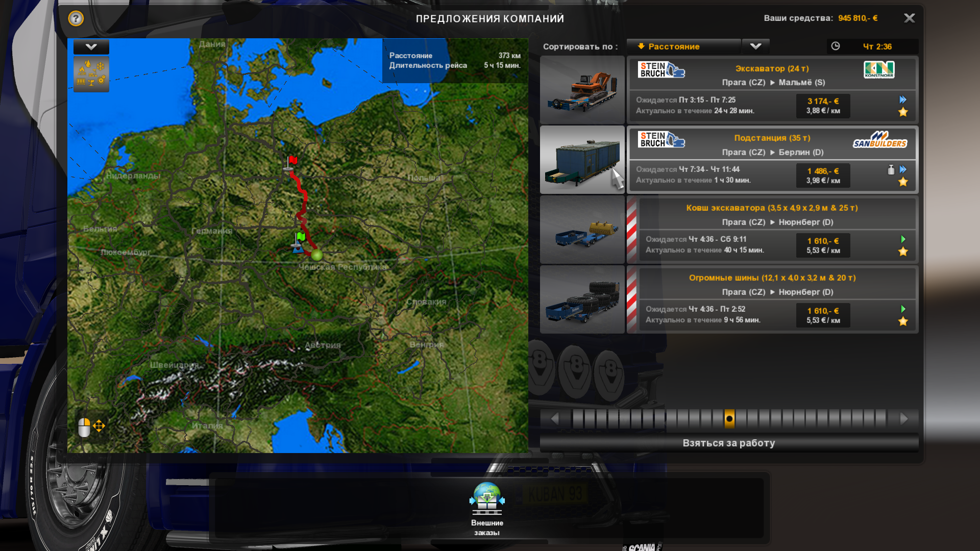This screenshot has height=551, width=980.
Task: Go to next page of offers arrow
Action: click(904, 419)
